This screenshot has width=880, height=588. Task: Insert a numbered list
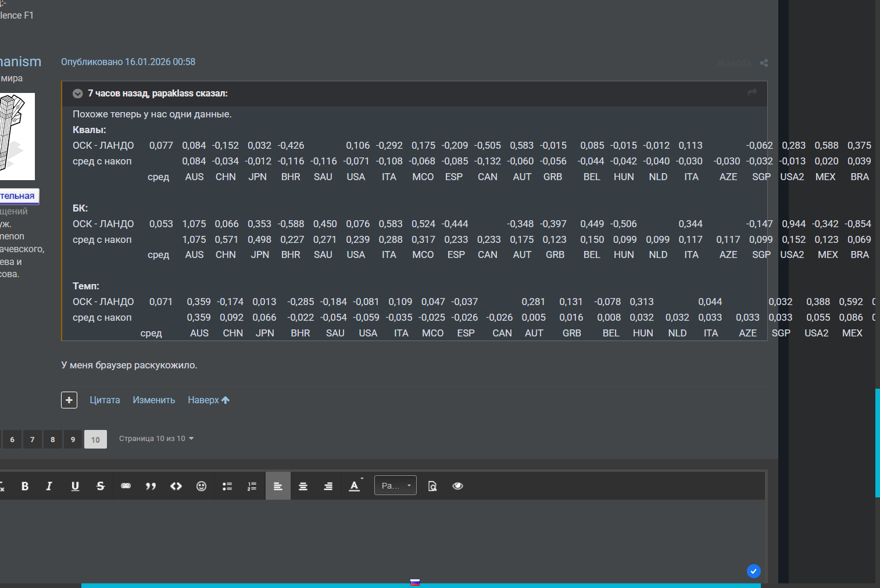point(252,486)
